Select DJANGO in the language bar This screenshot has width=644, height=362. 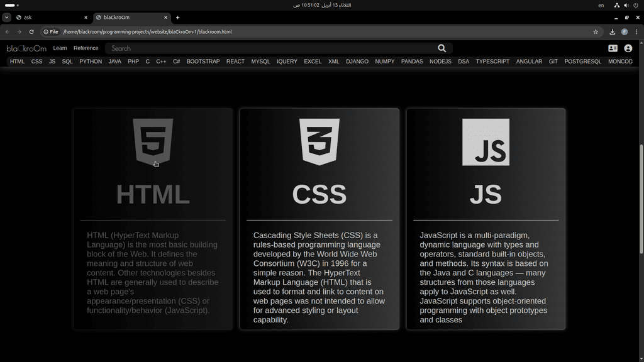[x=357, y=62]
